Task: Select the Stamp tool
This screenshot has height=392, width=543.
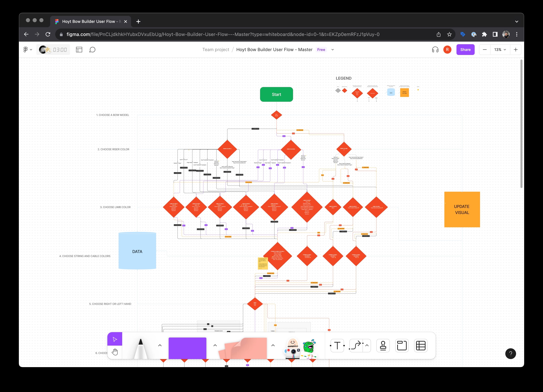Action: click(x=383, y=345)
